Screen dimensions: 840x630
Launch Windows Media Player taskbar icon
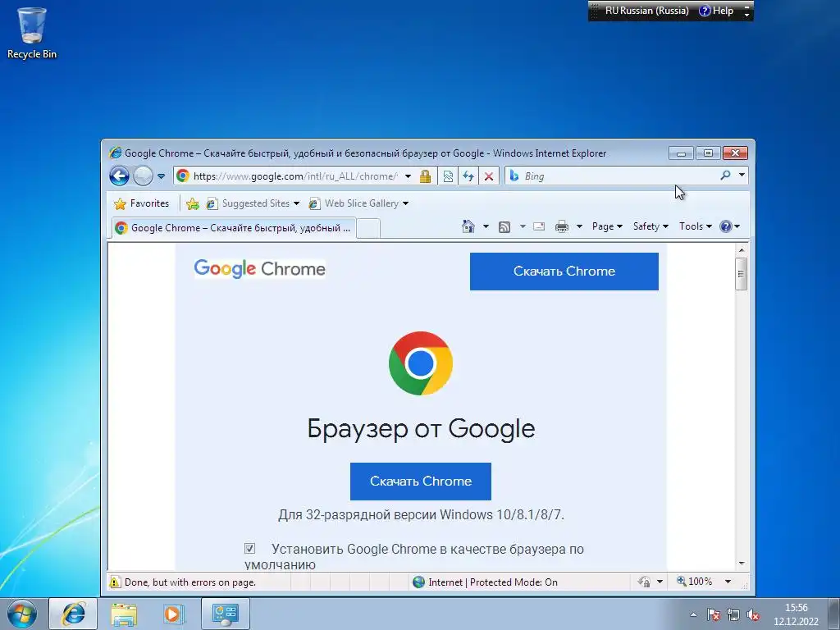[173, 614]
